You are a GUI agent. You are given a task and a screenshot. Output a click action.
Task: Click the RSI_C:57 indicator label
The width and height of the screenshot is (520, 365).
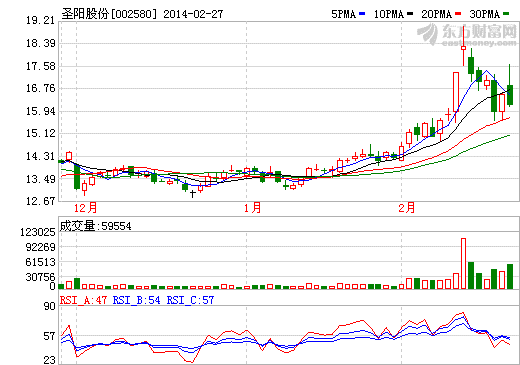click(190, 300)
